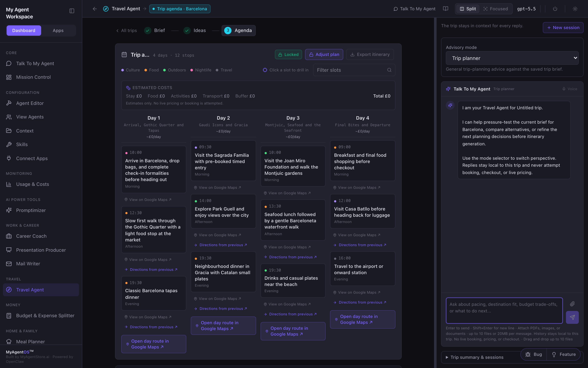Screen dimensions: 588x368
Task: Click the power icon in top bar
Action: (555, 9)
